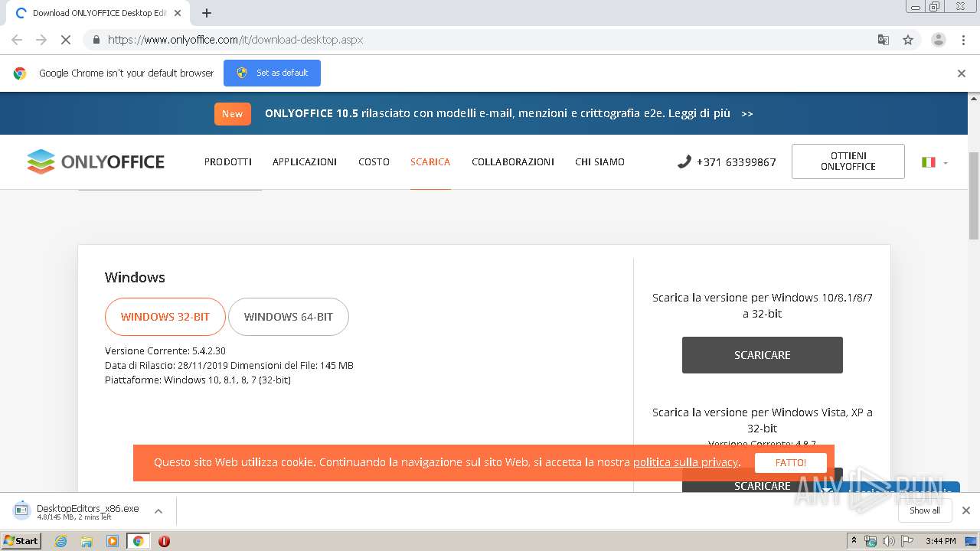Open the Windows Start menu

pyautogui.click(x=21, y=540)
